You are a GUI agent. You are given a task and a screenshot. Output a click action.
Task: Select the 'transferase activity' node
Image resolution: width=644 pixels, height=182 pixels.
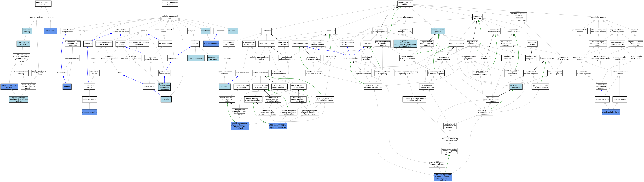click(x=27, y=31)
